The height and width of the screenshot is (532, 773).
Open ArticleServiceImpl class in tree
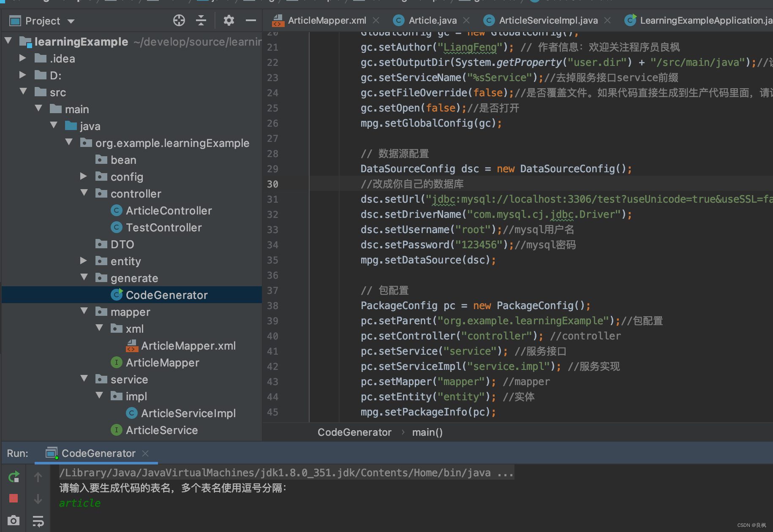[x=188, y=413]
